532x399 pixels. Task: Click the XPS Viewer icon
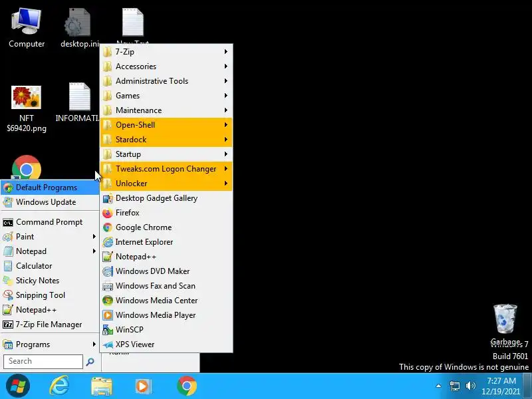[108, 344]
